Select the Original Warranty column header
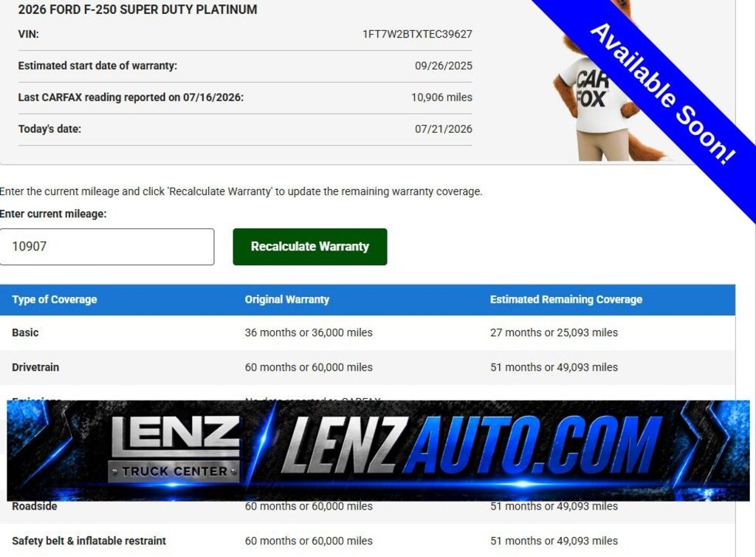Viewport: 756px width, 557px height. [x=287, y=299]
